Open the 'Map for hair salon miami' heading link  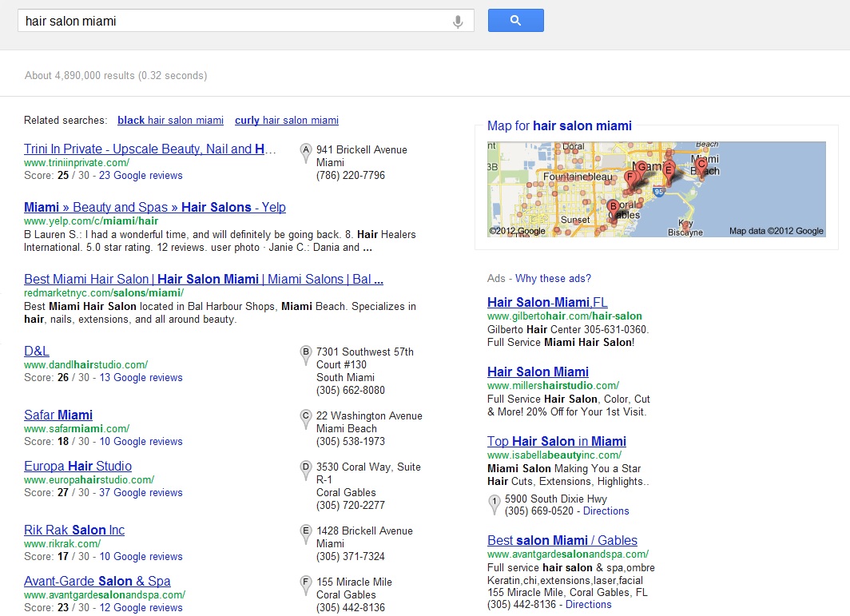(559, 126)
